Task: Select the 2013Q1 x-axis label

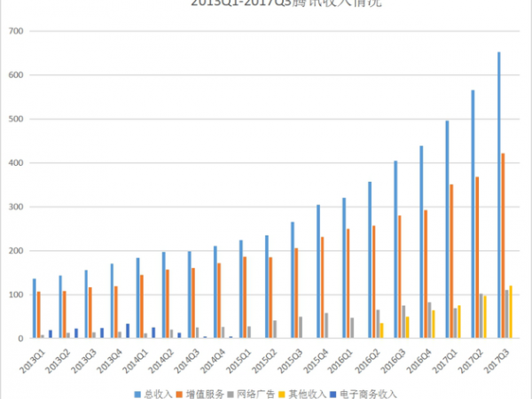Action: click(x=33, y=361)
